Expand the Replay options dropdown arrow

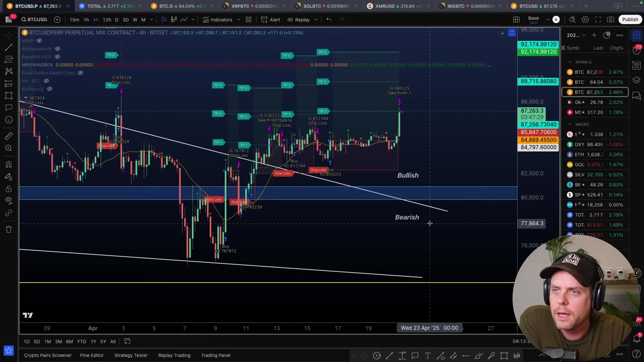(315, 20)
